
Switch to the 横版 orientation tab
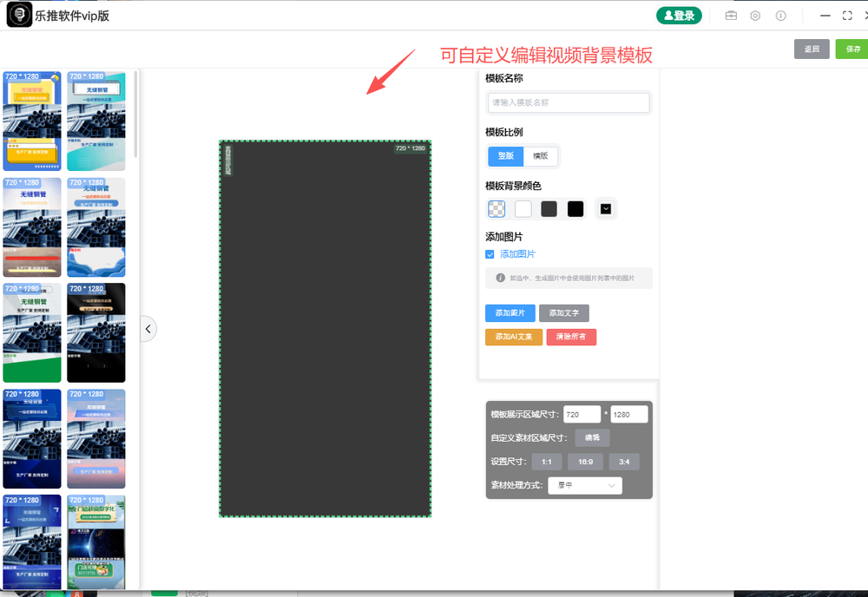coord(540,156)
